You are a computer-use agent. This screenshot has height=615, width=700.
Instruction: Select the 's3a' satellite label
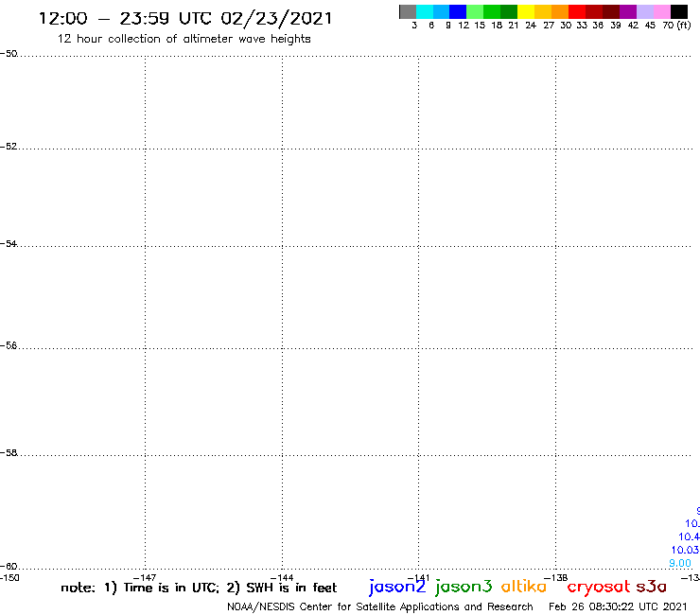[652, 587]
